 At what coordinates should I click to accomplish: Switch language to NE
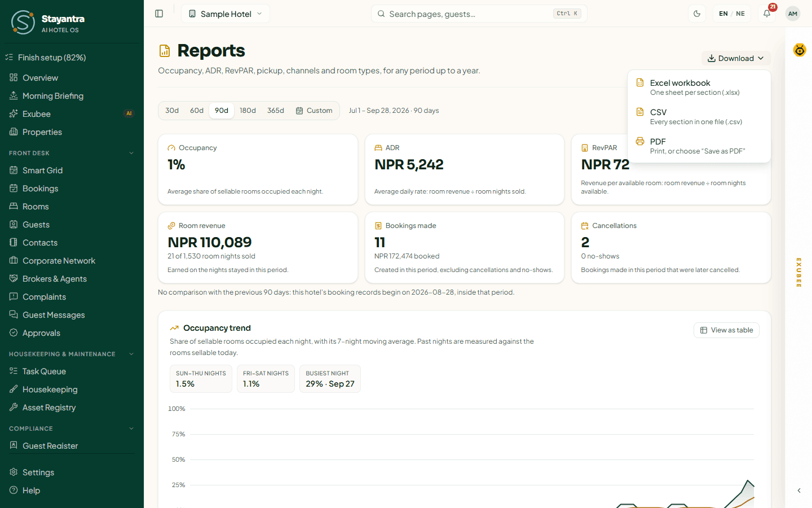(740, 14)
